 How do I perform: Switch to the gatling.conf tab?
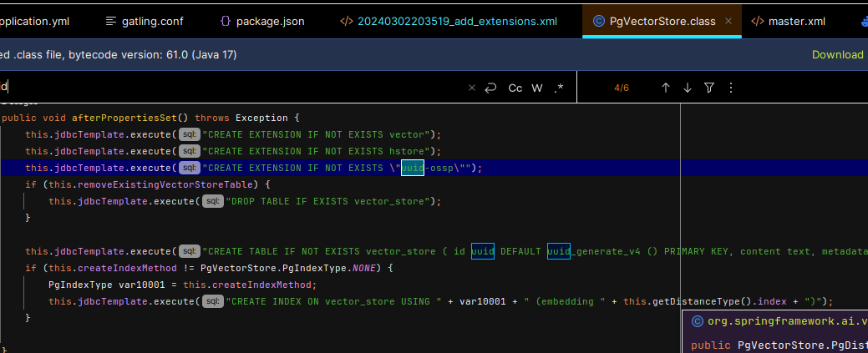coord(145,21)
